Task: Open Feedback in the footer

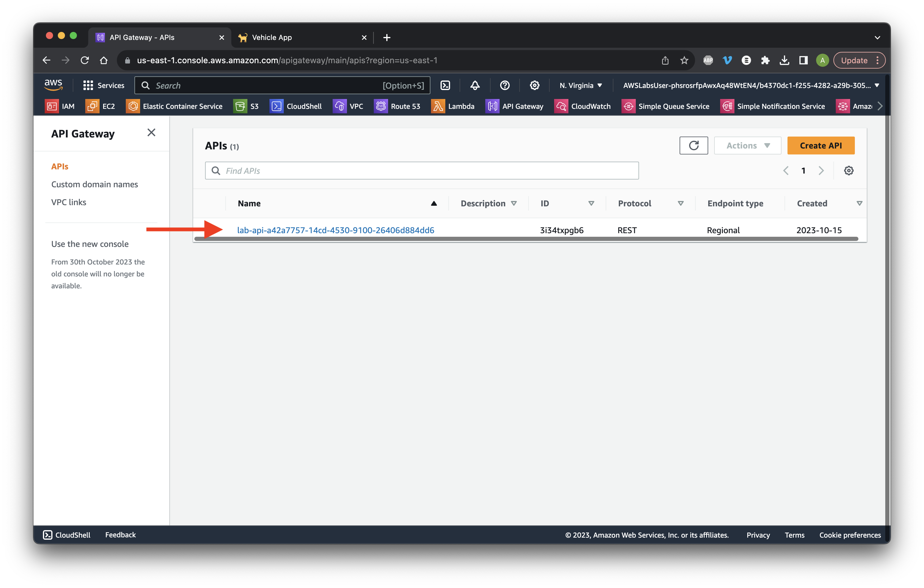Action: point(120,535)
